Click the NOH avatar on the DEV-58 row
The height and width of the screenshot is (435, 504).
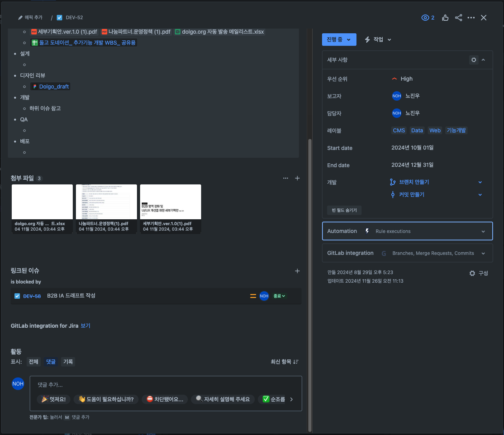pyautogui.click(x=264, y=296)
